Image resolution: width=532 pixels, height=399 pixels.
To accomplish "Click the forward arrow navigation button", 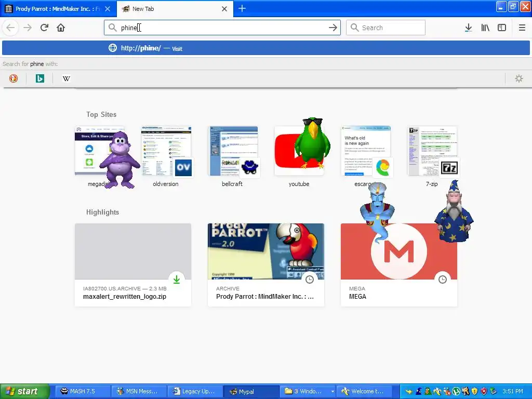I will click(28, 28).
